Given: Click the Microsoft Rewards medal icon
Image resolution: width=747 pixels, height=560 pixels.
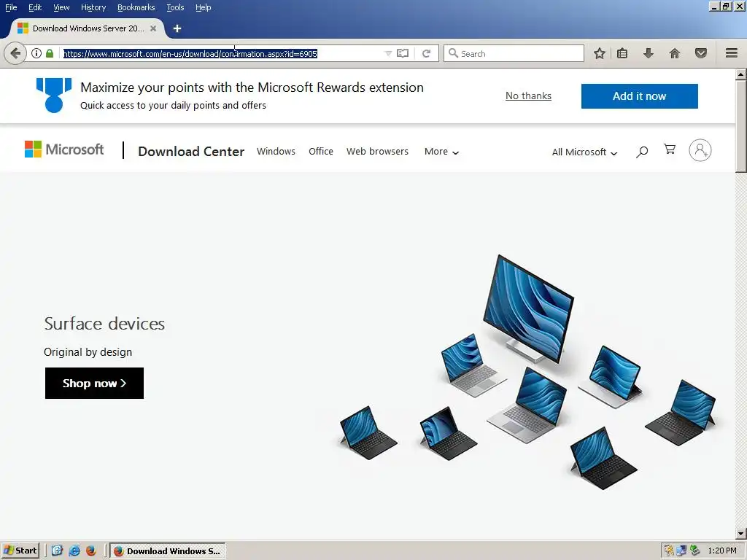Looking at the screenshot, I should [x=54, y=96].
